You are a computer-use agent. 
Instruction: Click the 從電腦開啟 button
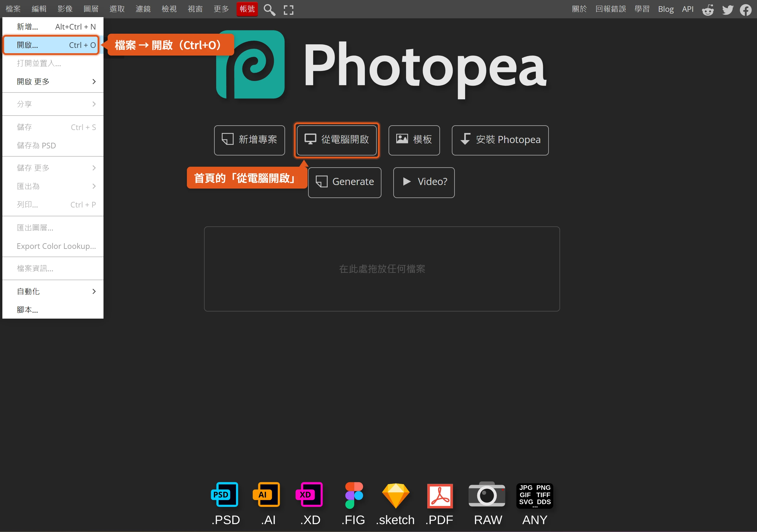click(x=337, y=140)
